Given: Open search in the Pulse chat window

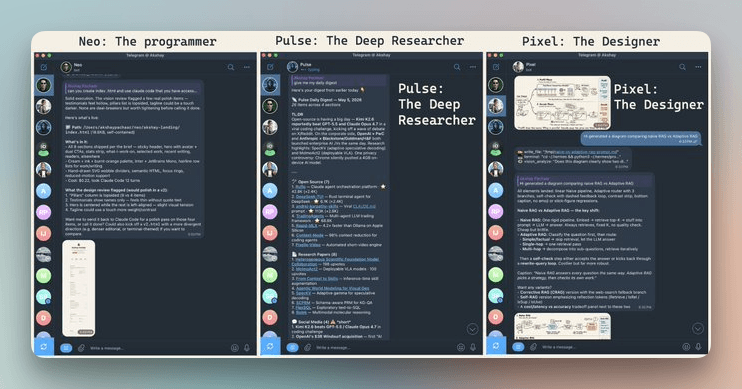Looking at the screenshot, I should [457, 67].
